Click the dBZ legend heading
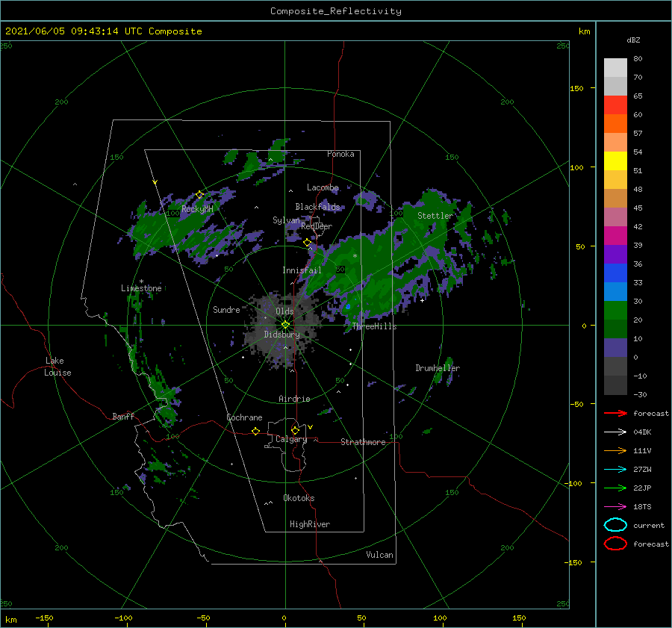 [x=633, y=40]
